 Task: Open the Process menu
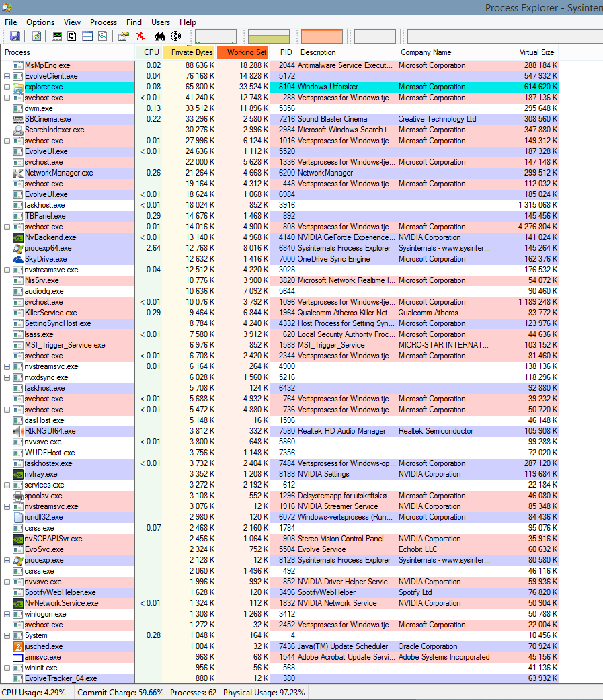click(x=104, y=22)
